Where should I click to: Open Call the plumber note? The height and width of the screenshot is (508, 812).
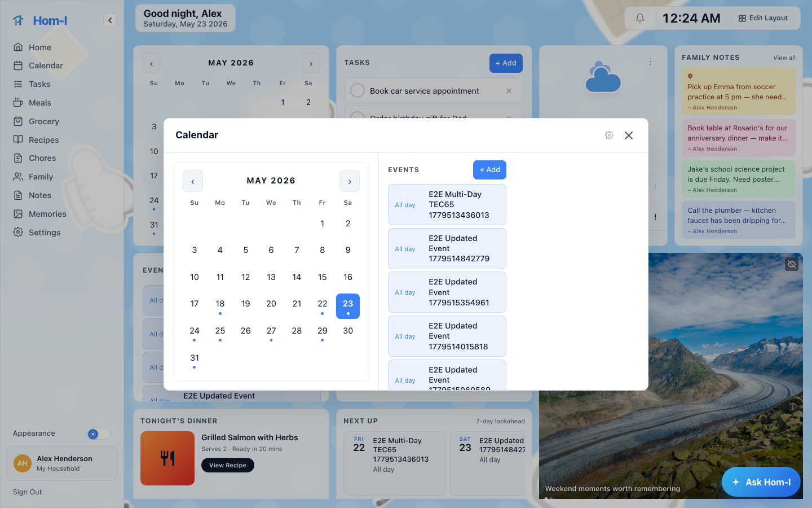coord(739,220)
